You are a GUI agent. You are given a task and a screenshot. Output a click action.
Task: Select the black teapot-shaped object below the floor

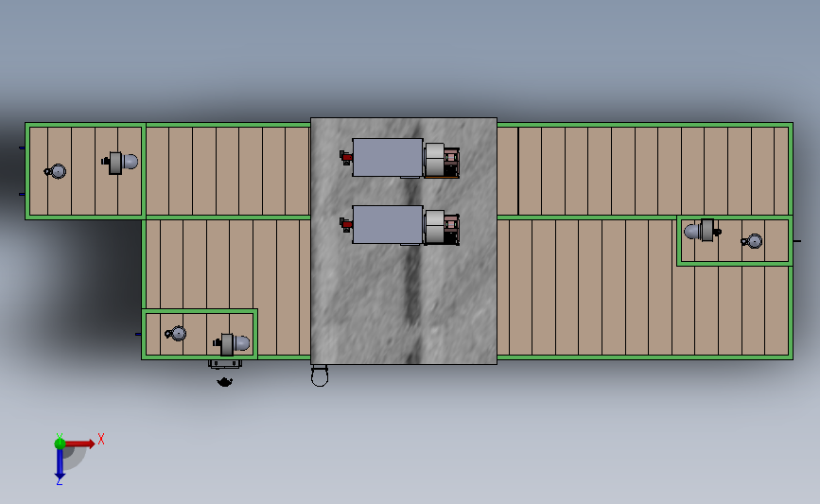click(x=225, y=382)
